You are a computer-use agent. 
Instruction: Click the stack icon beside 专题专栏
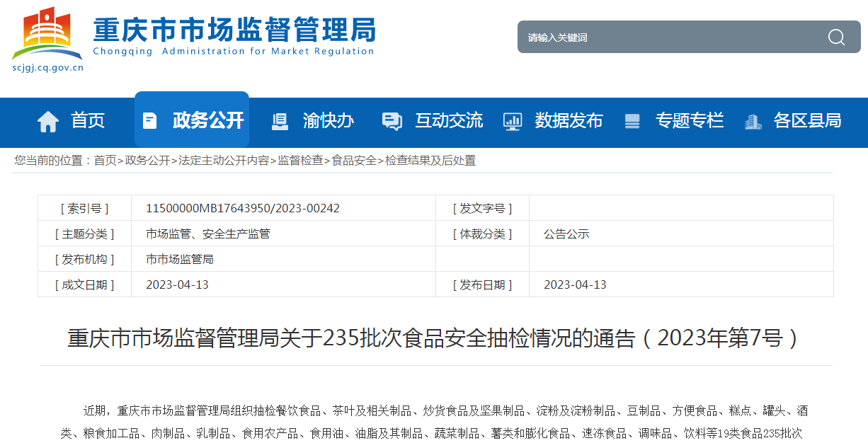click(x=632, y=121)
